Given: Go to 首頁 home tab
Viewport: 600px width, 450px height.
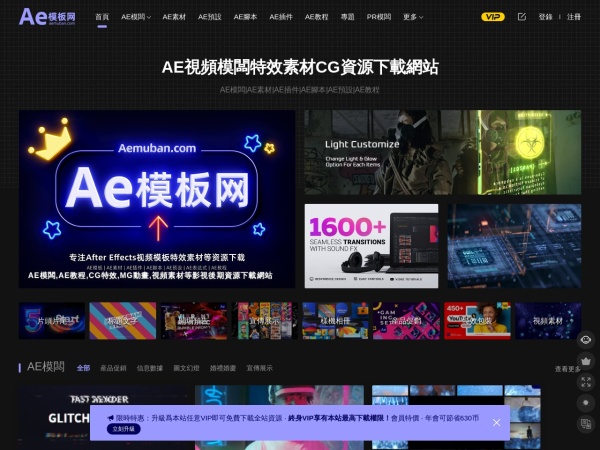Looking at the screenshot, I should (x=102, y=17).
